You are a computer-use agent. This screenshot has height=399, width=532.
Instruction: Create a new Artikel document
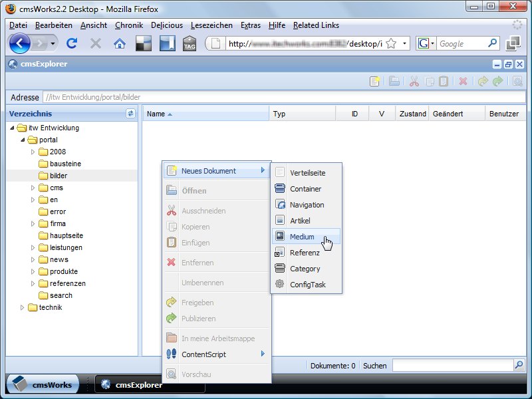[306, 221]
